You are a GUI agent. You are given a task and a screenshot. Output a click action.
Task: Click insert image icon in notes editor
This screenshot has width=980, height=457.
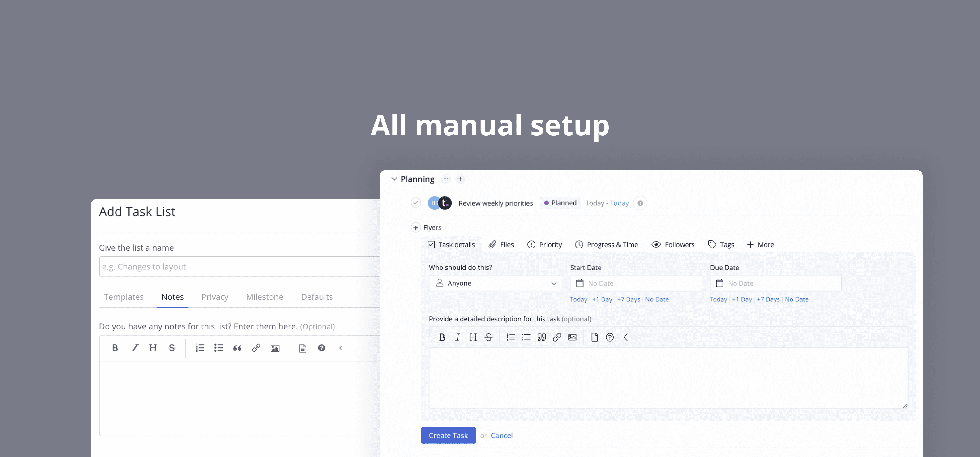tap(275, 348)
